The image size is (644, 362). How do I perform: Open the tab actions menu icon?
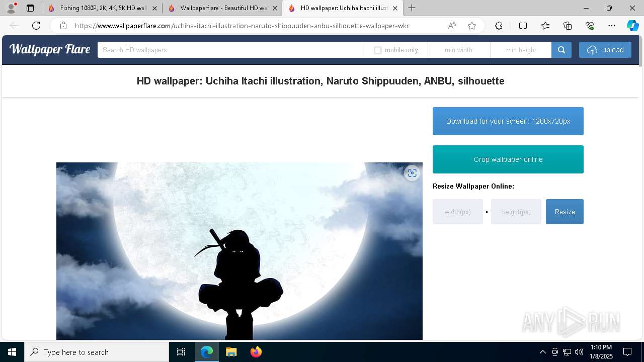coord(30,8)
